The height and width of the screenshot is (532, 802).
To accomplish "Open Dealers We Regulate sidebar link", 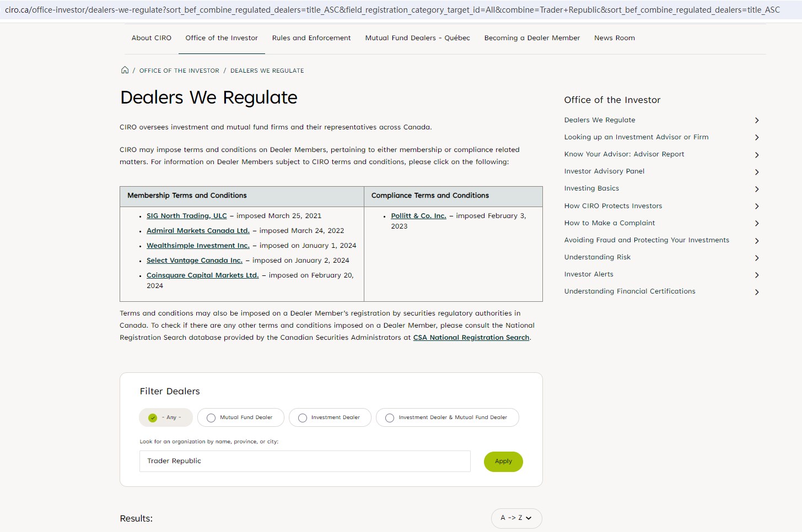I will pos(600,120).
